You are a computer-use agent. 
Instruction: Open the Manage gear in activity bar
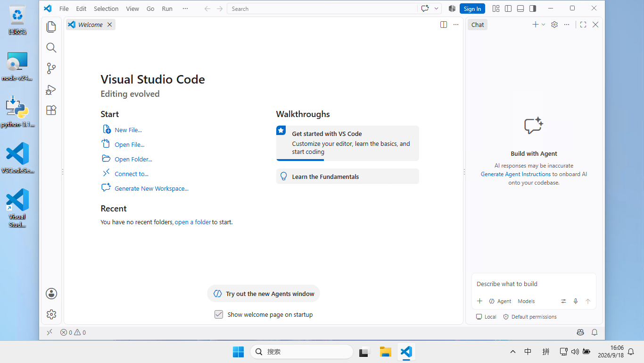point(51,314)
